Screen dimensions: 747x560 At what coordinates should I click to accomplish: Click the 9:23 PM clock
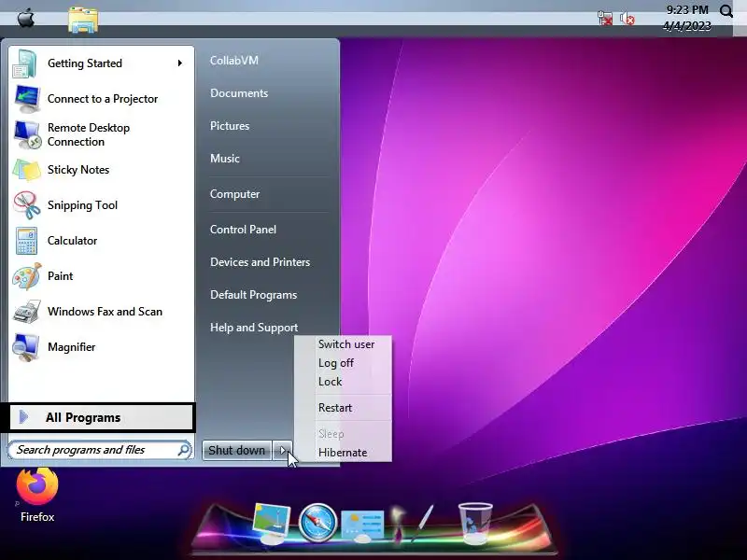pyautogui.click(x=687, y=10)
